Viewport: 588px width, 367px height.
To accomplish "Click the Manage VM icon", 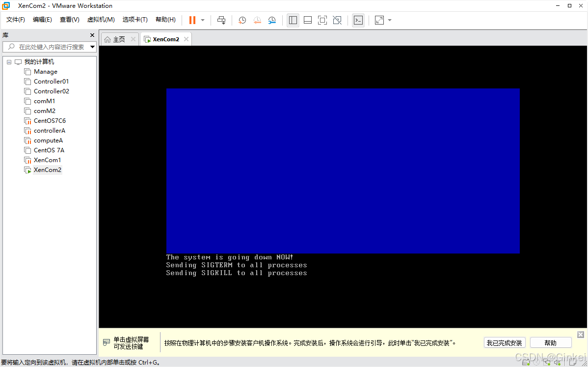I will tap(27, 72).
